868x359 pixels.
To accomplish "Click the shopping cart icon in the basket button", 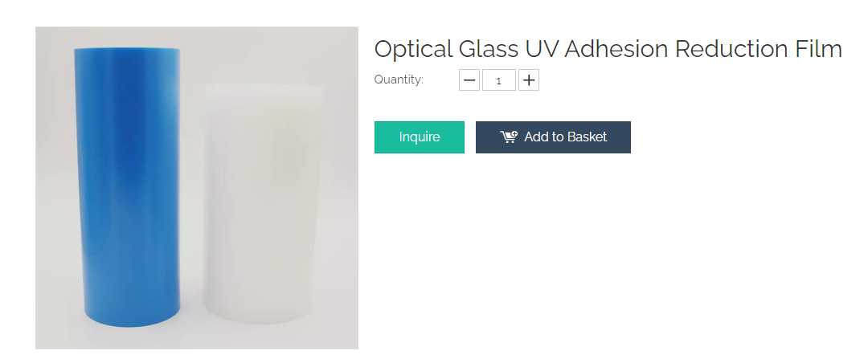I will [509, 137].
